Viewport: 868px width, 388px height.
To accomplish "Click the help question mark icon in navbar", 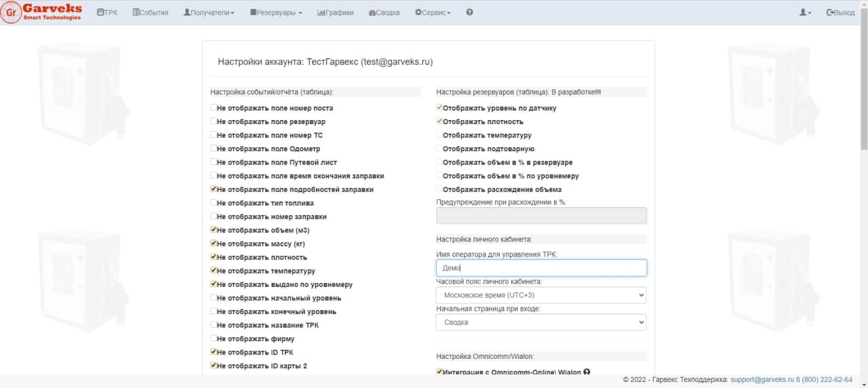I will [x=469, y=12].
